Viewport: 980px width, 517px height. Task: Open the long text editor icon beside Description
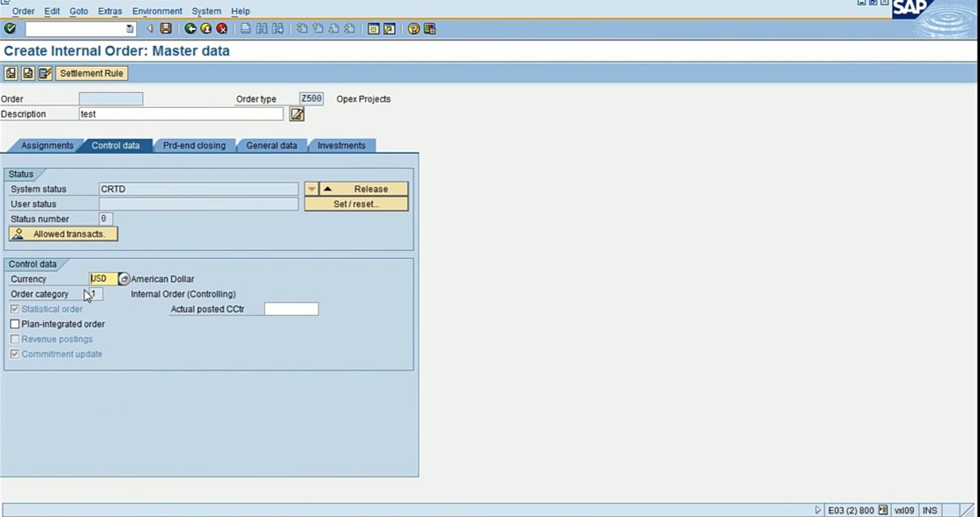296,114
